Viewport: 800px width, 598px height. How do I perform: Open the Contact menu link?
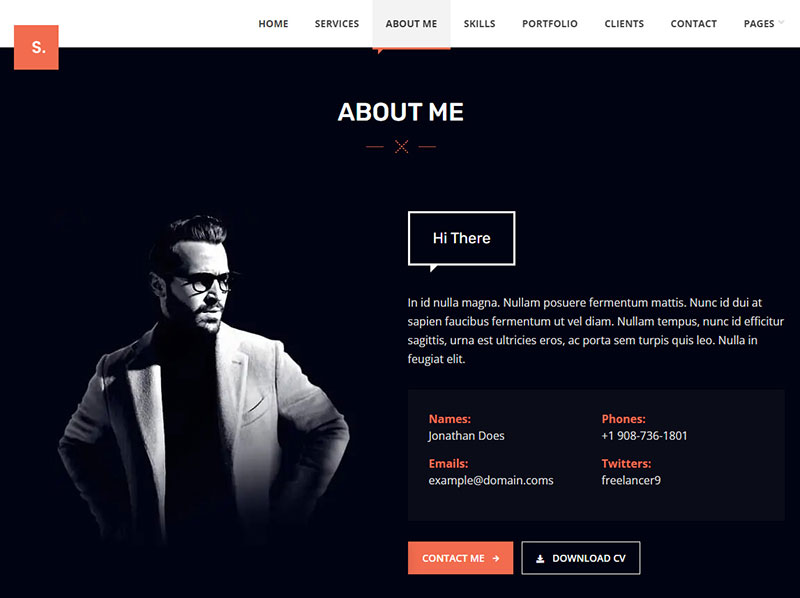(694, 24)
